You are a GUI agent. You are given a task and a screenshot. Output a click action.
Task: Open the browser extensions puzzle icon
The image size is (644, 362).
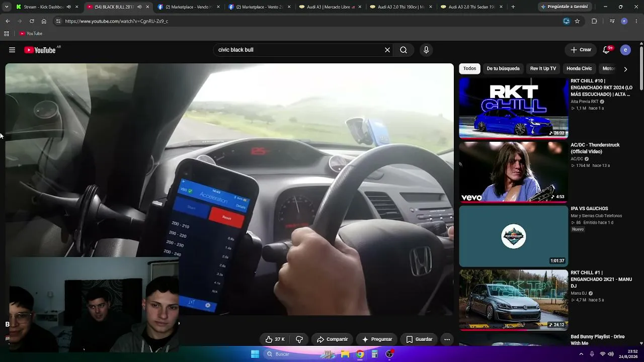pyautogui.click(x=594, y=21)
